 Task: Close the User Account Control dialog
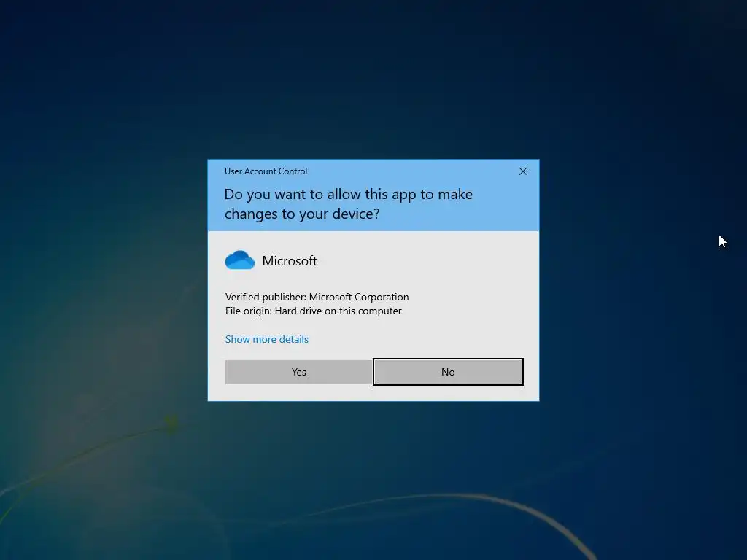tap(522, 171)
